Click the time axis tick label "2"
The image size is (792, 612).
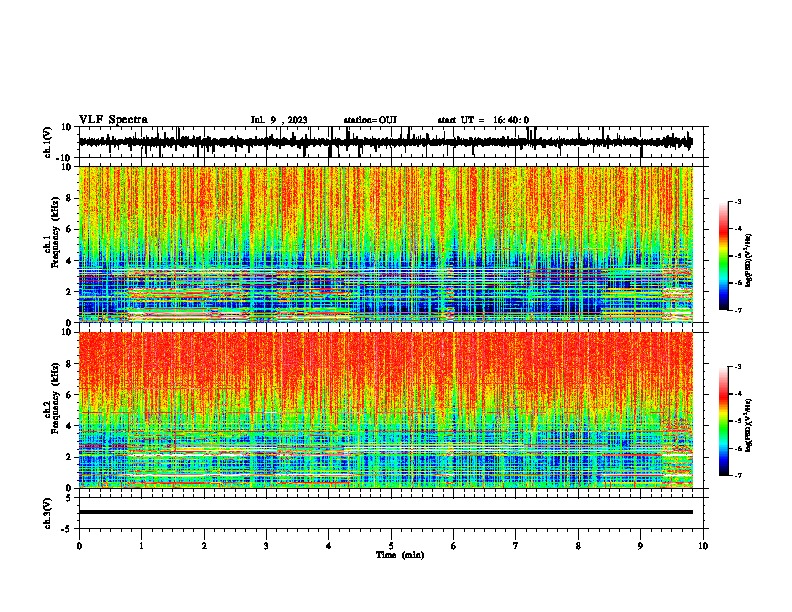[204, 546]
